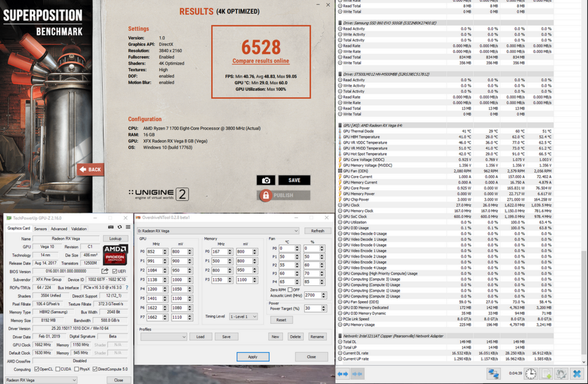588x384 pixels.
Task: Click Compare results online link
Action: pyautogui.click(x=261, y=61)
